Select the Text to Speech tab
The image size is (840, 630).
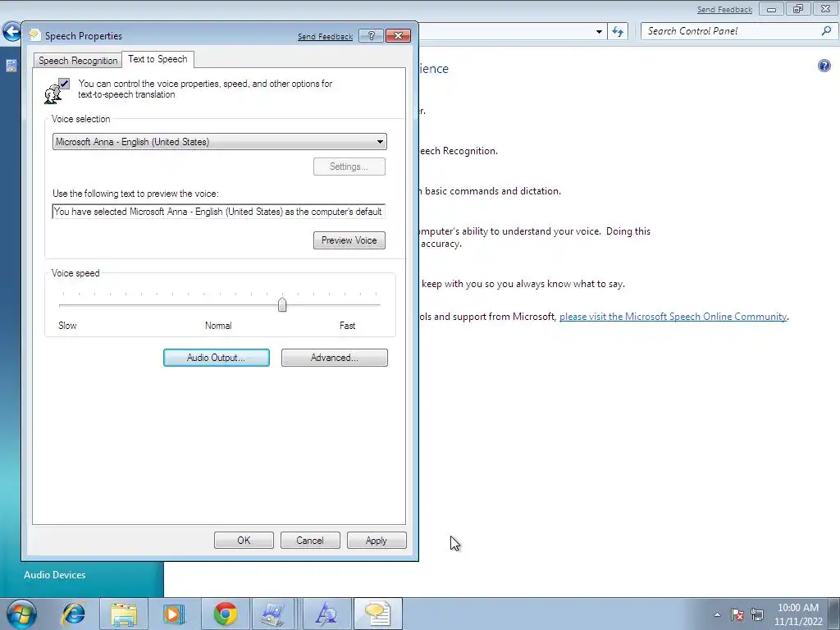(157, 59)
